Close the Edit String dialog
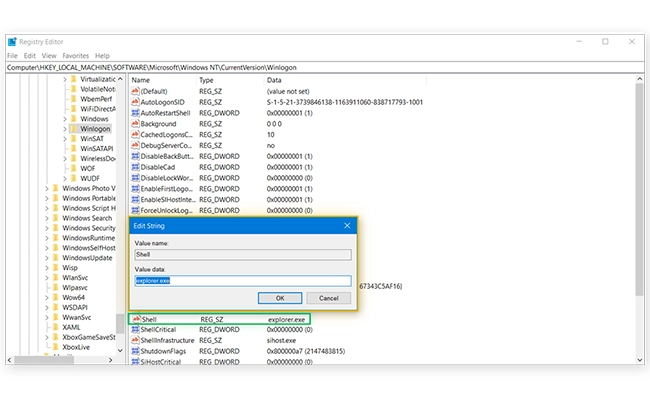The height and width of the screenshot is (400, 650). tap(347, 225)
